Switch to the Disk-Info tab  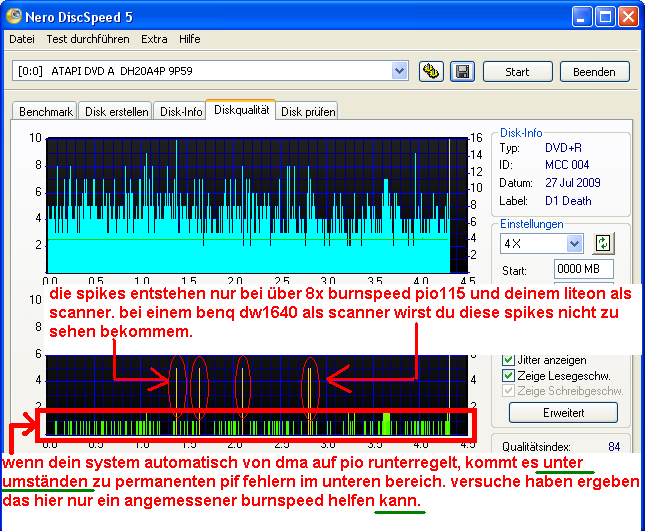(181, 111)
